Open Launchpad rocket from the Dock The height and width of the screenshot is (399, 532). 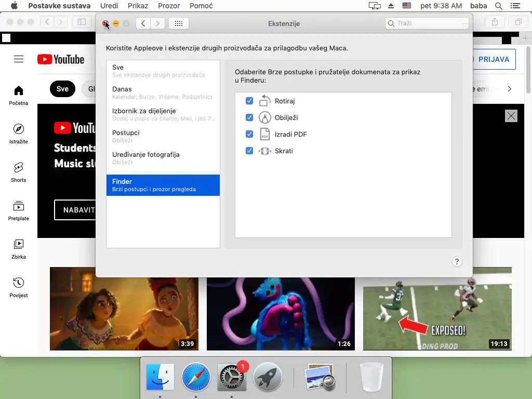point(268,377)
